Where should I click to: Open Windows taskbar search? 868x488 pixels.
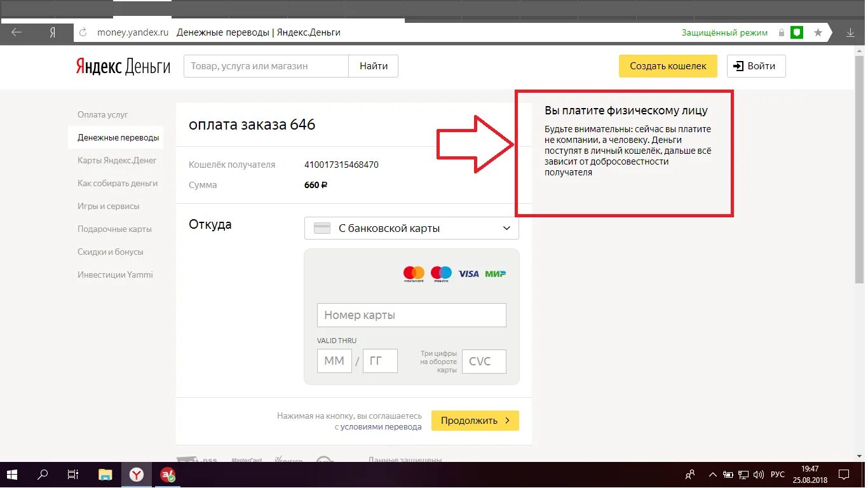43,475
